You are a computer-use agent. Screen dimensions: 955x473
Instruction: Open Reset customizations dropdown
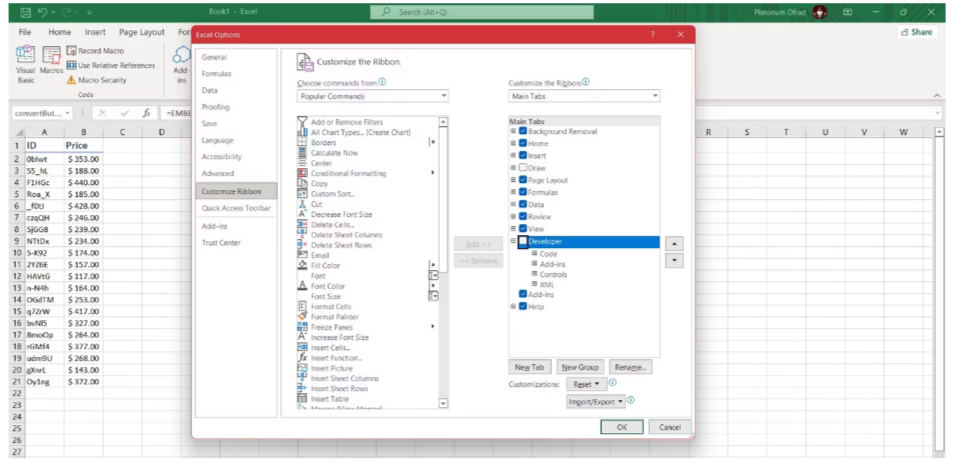[587, 385]
